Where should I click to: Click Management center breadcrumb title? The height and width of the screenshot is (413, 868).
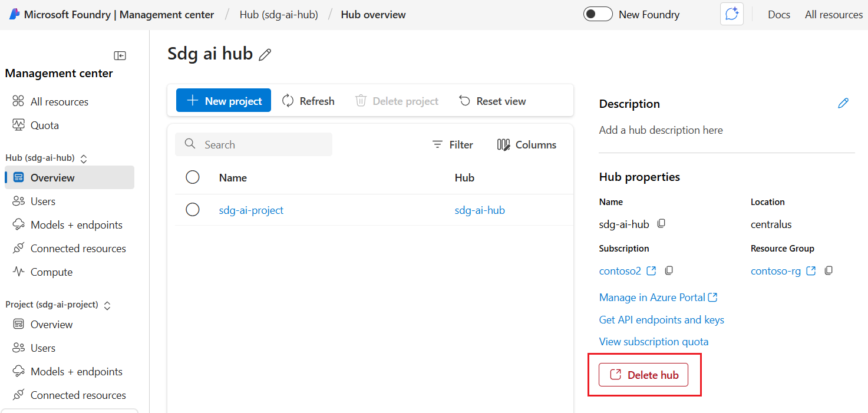[x=167, y=15]
